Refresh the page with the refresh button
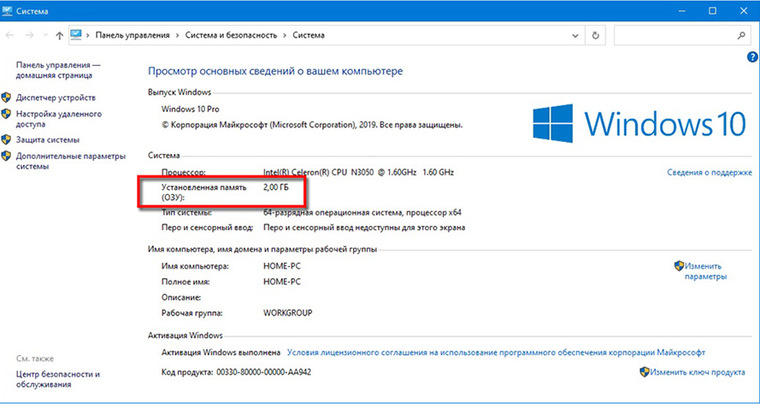Image resolution: width=760 pixels, height=408 pixels. pos(595,35)
